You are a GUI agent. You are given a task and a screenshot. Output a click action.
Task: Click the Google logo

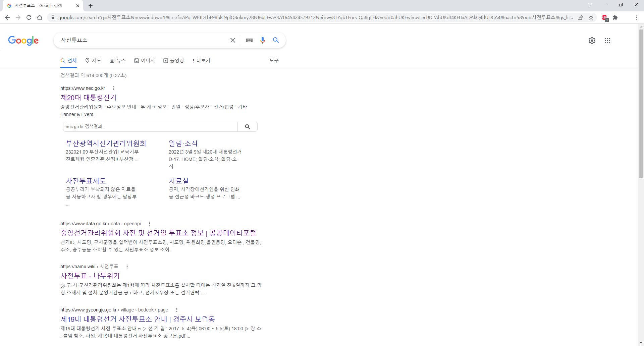pos(23,41)
